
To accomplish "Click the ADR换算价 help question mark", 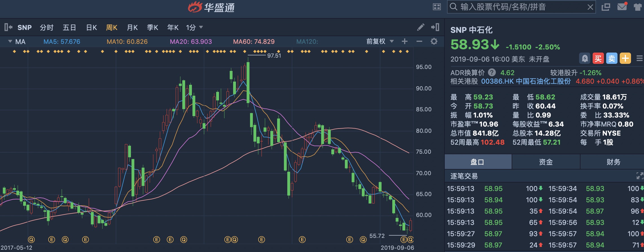I will 492,73.
